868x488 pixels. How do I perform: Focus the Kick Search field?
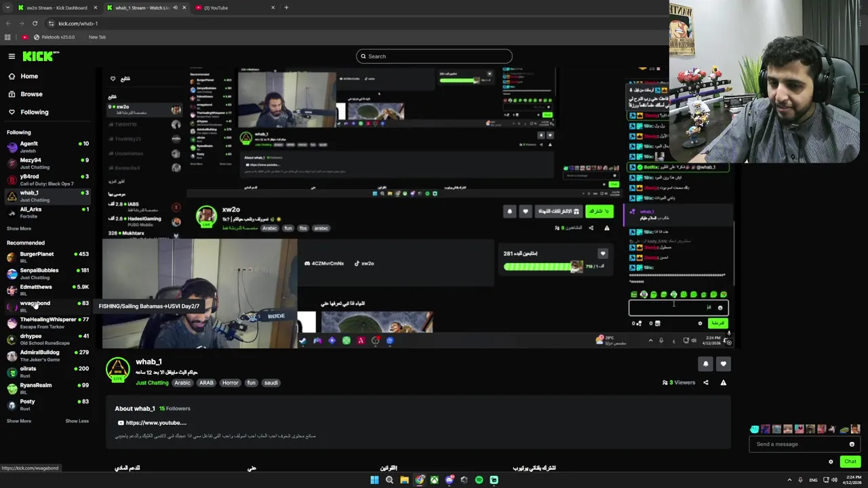click(434, 56)
